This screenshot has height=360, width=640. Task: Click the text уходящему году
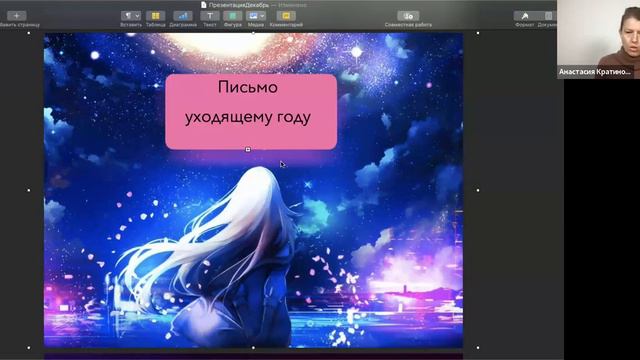click(248, 118)
